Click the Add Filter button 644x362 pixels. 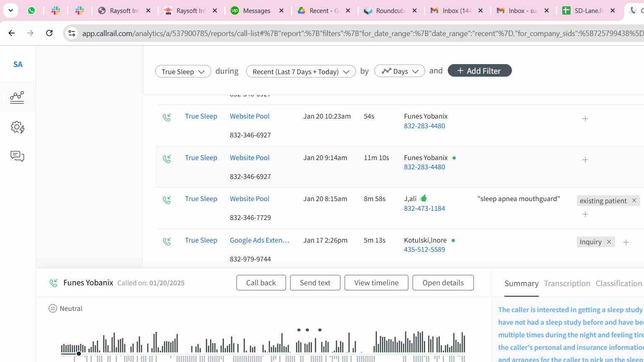pyautogui.click(x=480, y=70)
